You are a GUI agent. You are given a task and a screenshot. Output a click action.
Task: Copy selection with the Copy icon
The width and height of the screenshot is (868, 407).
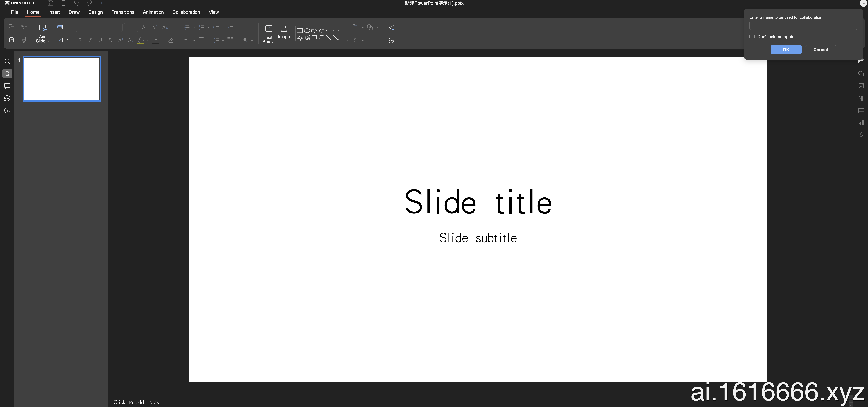(x=11, y=27)
